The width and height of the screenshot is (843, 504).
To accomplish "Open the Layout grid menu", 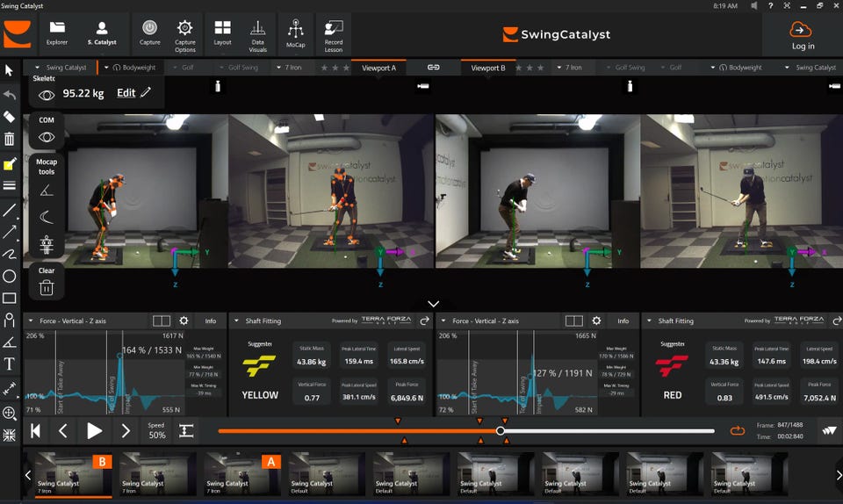I will pyautogui.click(x=222, y=33).
